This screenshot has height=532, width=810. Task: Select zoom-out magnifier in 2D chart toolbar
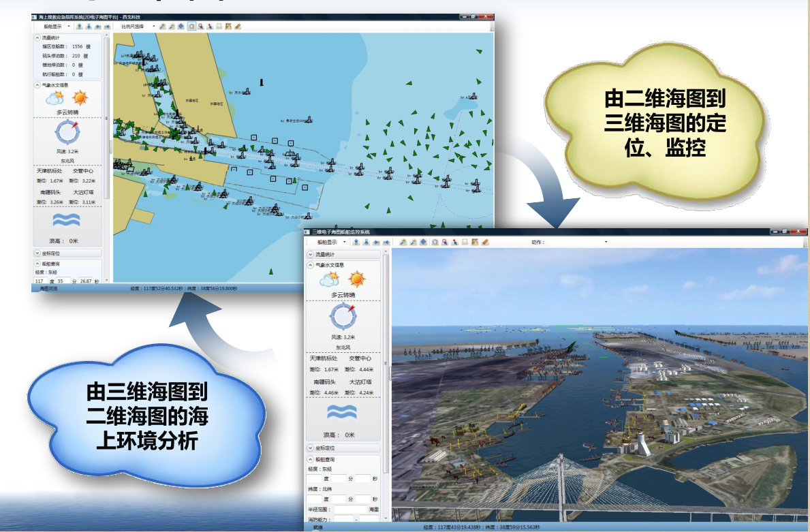(x=172, y=26)
